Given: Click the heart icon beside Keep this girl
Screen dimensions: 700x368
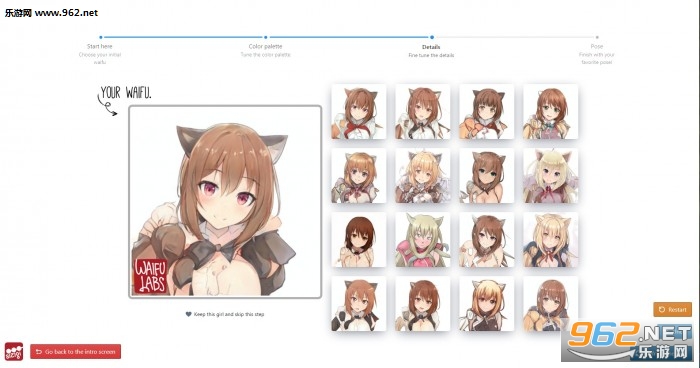Looking at the screenshot, I should pos(188,314).
